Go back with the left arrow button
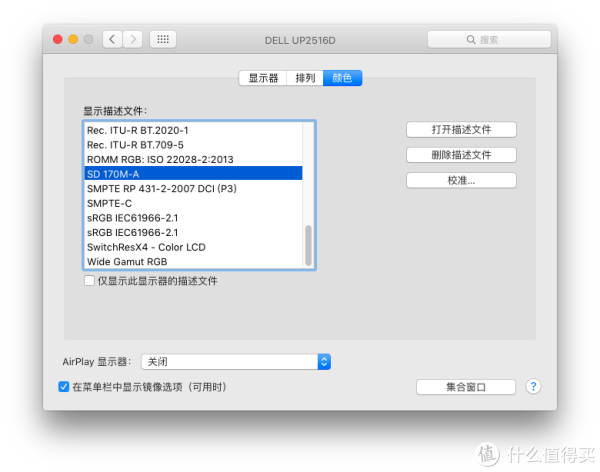 point(112,39)
